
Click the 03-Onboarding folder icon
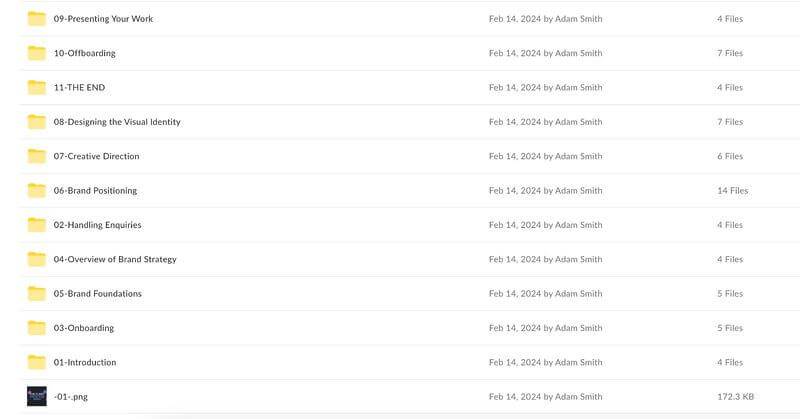click(36, 328)
